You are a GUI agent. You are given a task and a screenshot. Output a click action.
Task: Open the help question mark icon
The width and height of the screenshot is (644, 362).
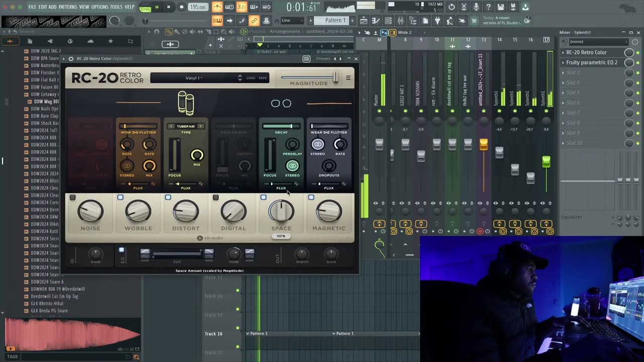[x=488, y=7]
